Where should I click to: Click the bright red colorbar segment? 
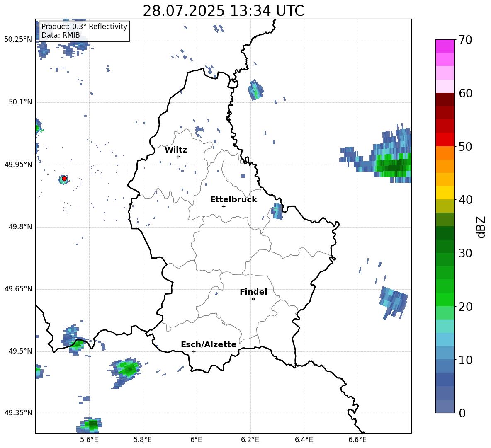445,140
